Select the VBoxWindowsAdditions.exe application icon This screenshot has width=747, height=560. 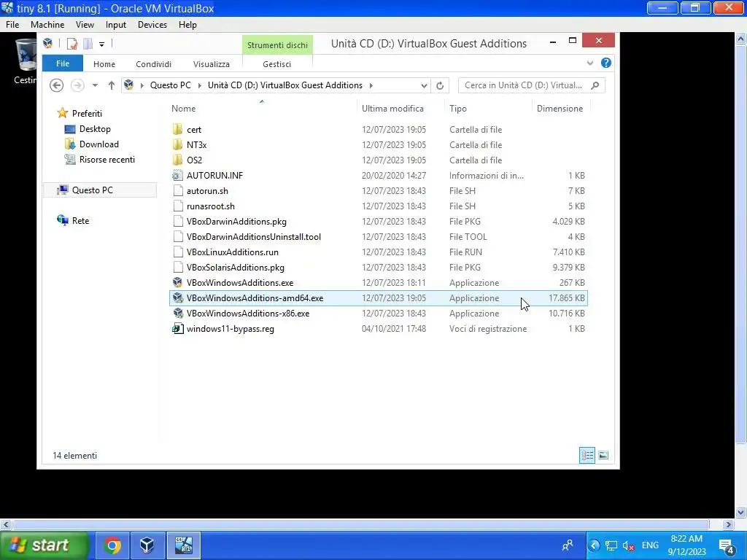tap(178, 282)
